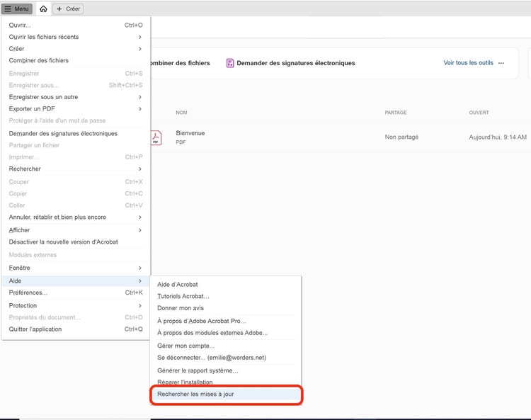The height and width of the screenshot is (420, 531).
Task: Click Désactiver la nouvelle version d'Acrobat
Action: [63, 242]
